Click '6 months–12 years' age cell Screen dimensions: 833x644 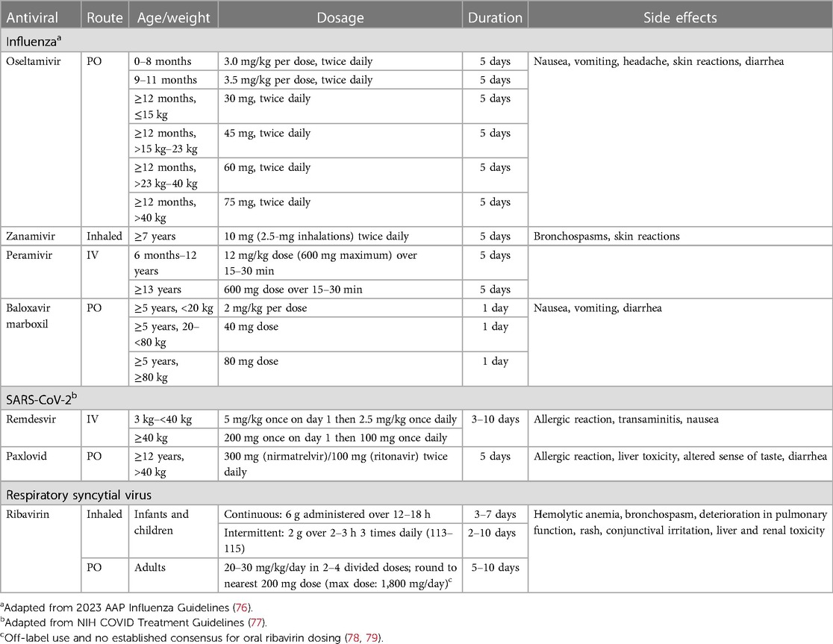173,263
